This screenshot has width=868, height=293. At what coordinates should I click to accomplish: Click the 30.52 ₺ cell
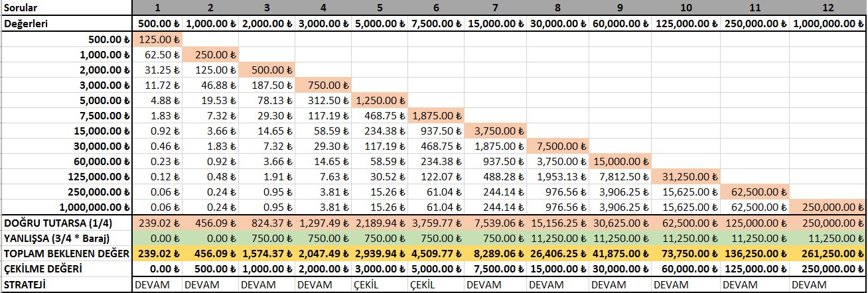(x=381, y=177)
